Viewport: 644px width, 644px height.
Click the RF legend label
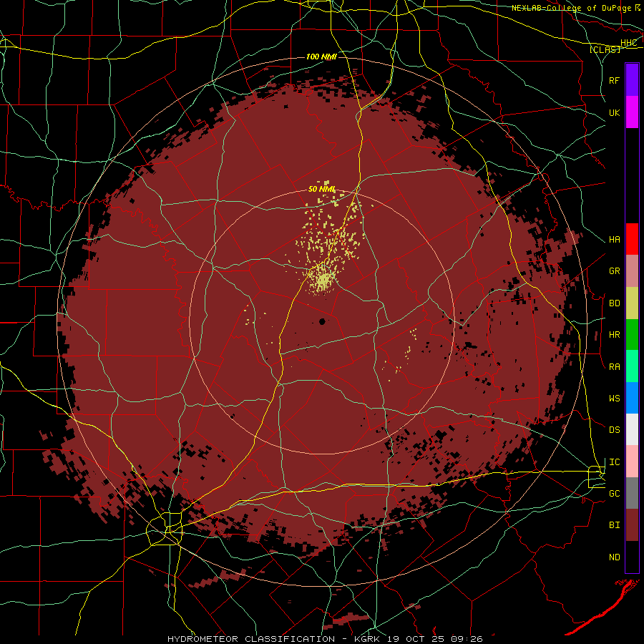(x=615, y=80)
